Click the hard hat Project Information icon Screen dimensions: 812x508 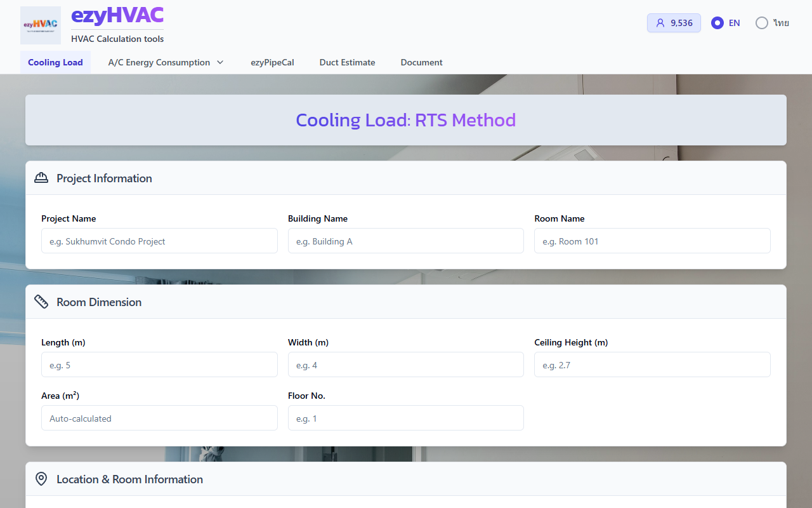(x=41, y=178)
